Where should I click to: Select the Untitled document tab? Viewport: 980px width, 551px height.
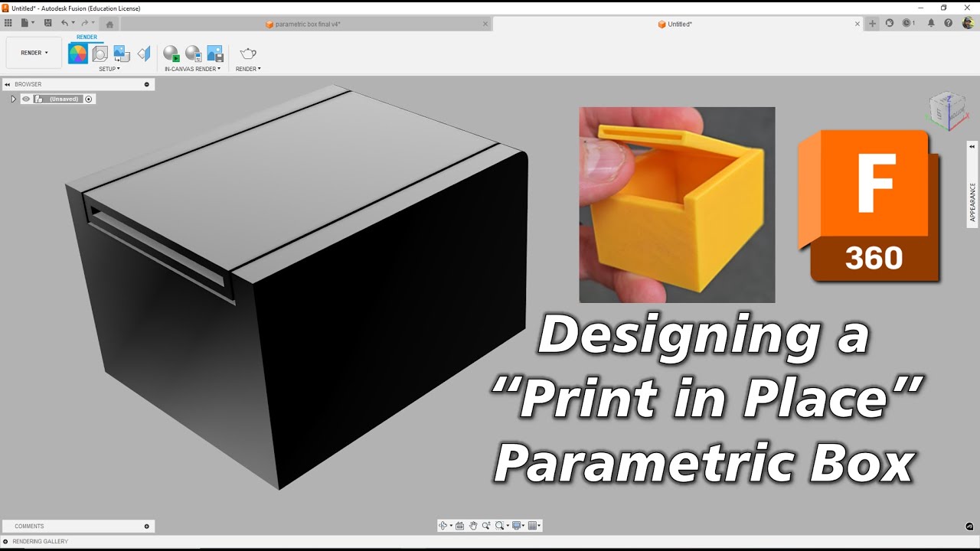pos(675,24)
